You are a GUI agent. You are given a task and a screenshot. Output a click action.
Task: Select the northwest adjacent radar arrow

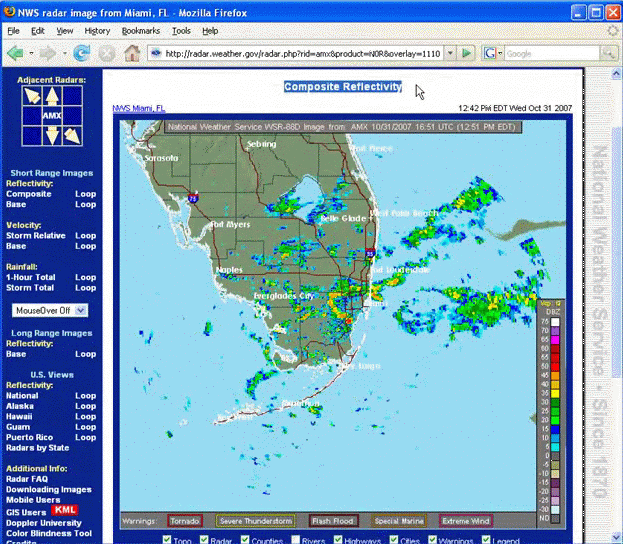click(32, 96)
